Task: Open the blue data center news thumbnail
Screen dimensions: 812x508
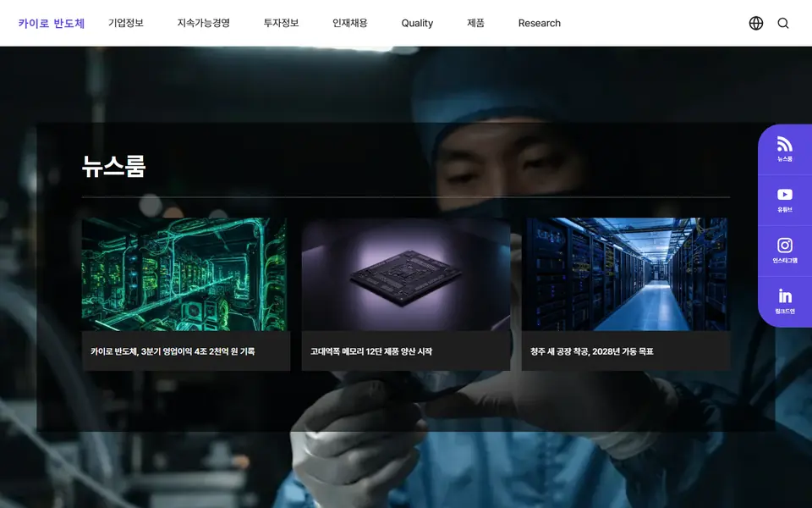Action: point(626,274)
